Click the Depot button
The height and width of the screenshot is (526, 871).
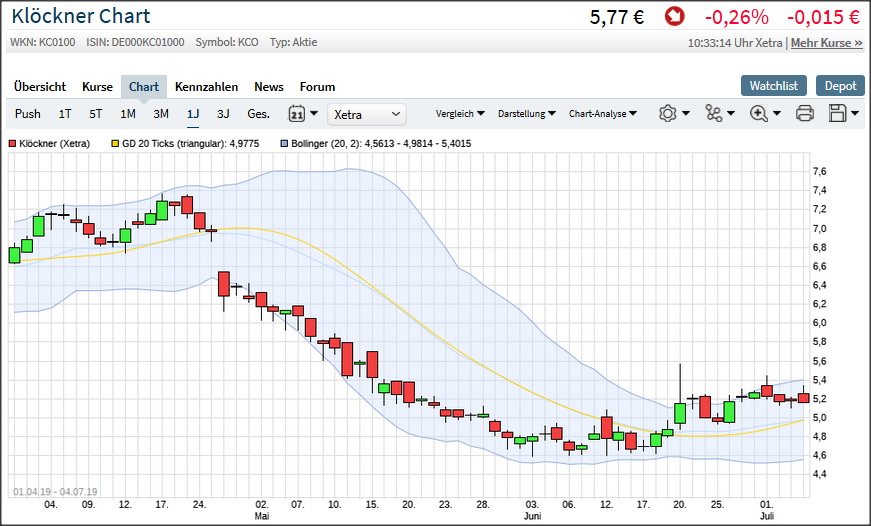click(840, 86)
